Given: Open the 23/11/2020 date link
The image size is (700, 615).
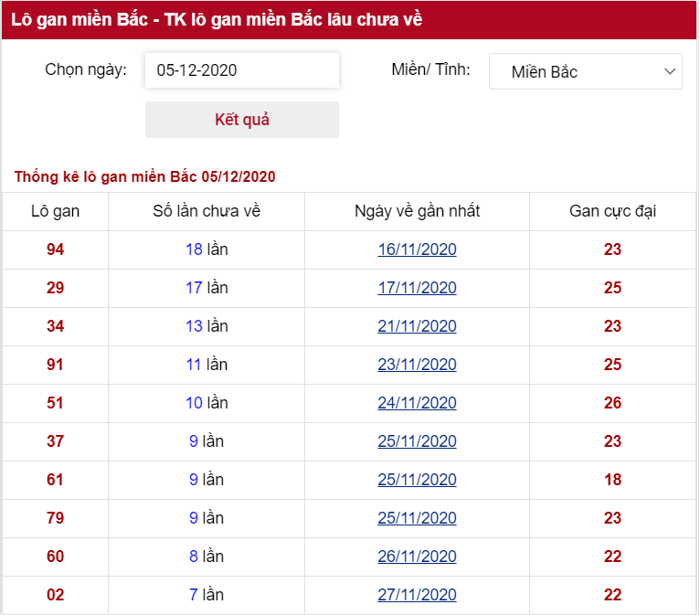Looking at the screenshot, I should 417,365.
